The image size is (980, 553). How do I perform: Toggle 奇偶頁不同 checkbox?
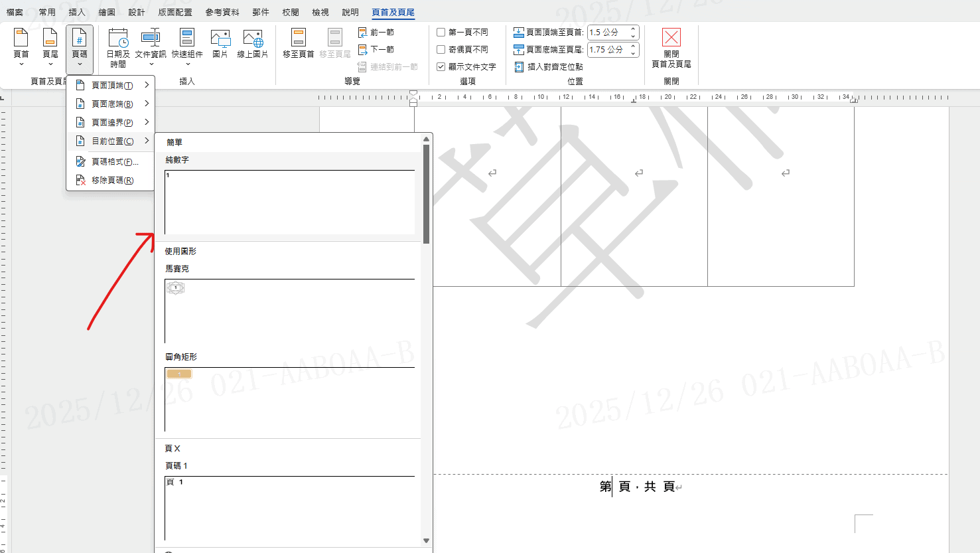point(441,49)
